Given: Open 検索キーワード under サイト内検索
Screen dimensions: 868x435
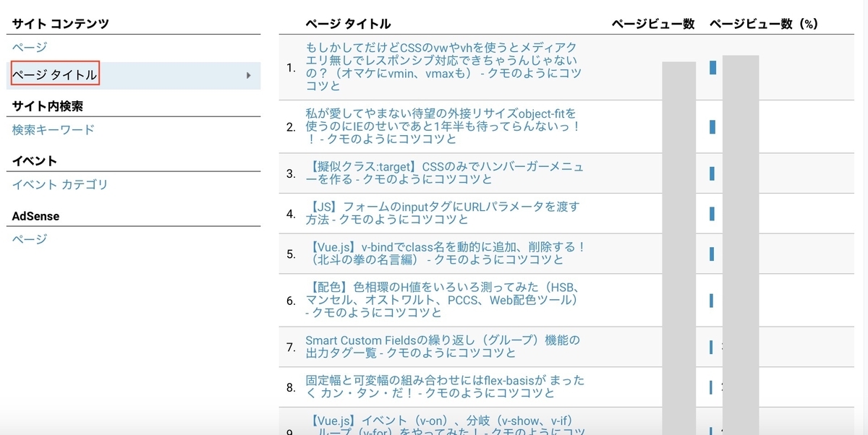Looking at the screenshot, I should click(54, 130).
